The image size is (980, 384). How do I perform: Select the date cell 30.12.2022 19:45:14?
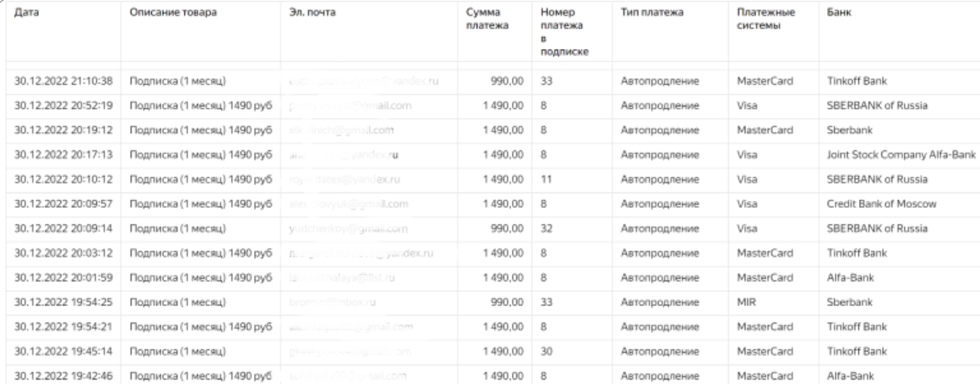click(x=64, y=351)
